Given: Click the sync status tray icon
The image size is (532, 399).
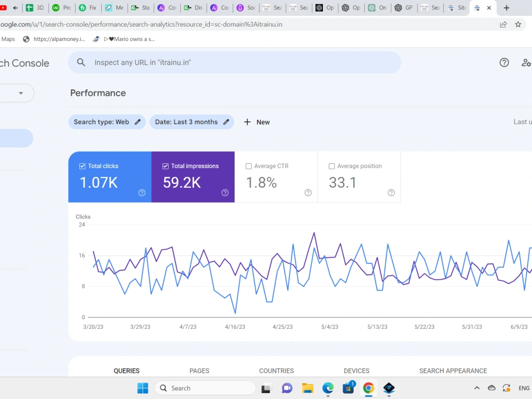Looking at the screenshot, I should 506,388.
